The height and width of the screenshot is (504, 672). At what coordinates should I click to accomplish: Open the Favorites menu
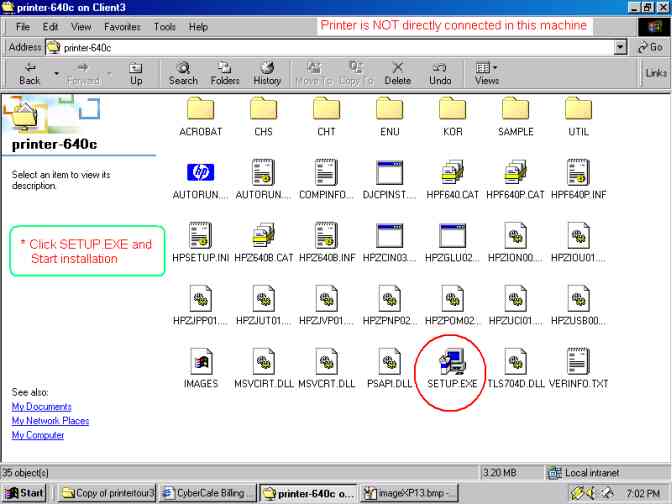(x=122, y=27)
